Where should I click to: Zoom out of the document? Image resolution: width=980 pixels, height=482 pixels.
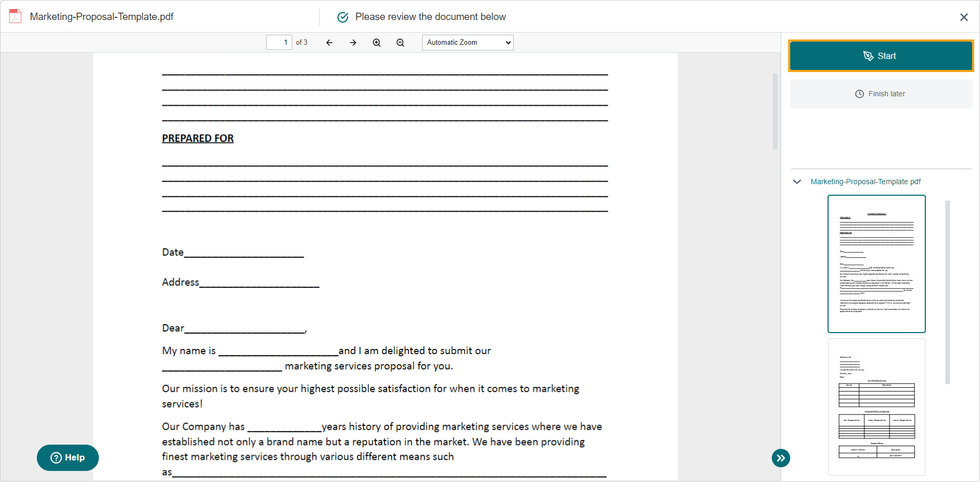click(400, 43)
